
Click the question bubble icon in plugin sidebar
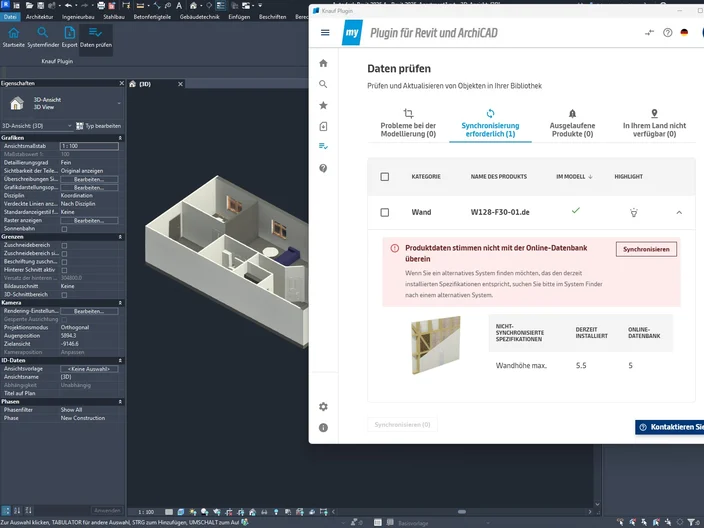(323, 168)
